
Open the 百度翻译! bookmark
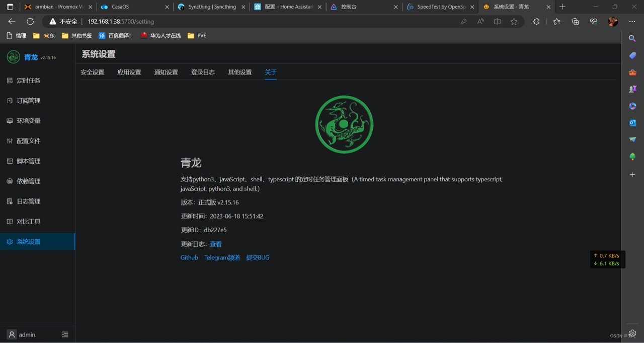pyautogui.click(x=115, y=36)
